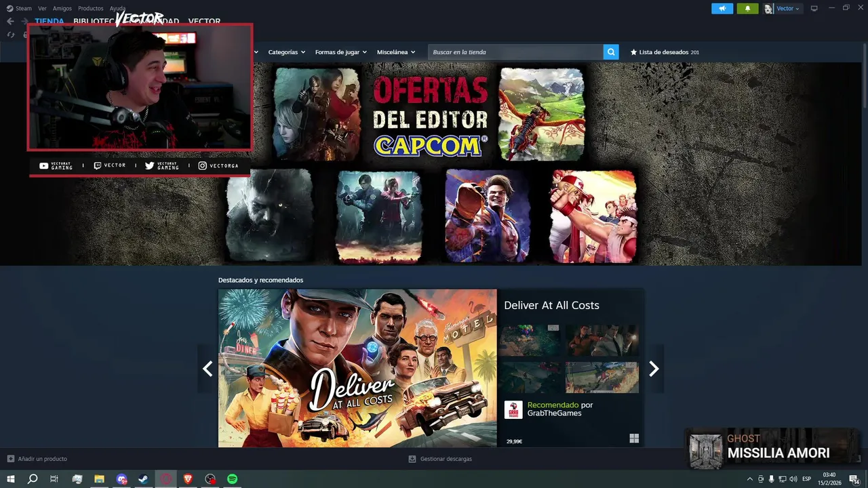Click Recomendado por GrabTheGames text
Image resolution: width=868 pixels, height=488 pixels.
pyautogui.click(x=560, y=409)
